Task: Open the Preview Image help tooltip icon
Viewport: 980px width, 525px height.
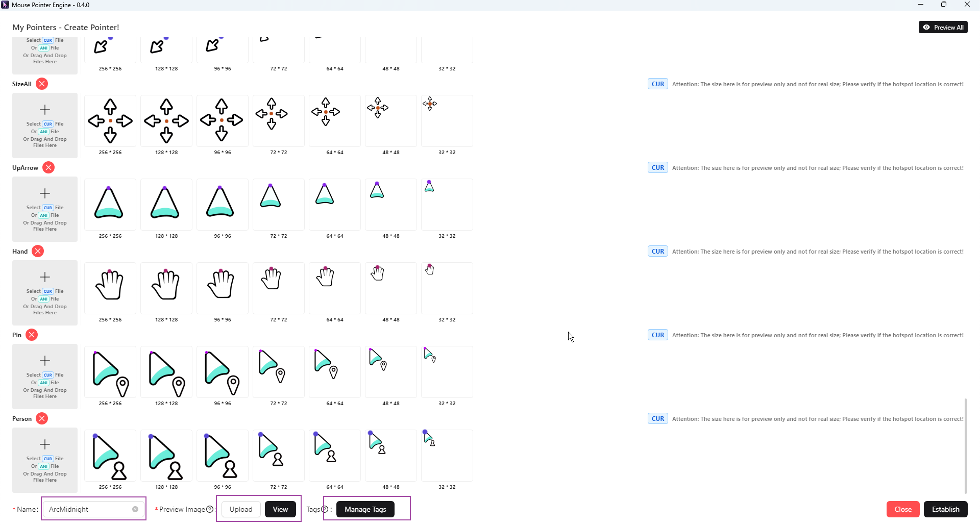Action: pyautogui.click(x=209, y=509)
